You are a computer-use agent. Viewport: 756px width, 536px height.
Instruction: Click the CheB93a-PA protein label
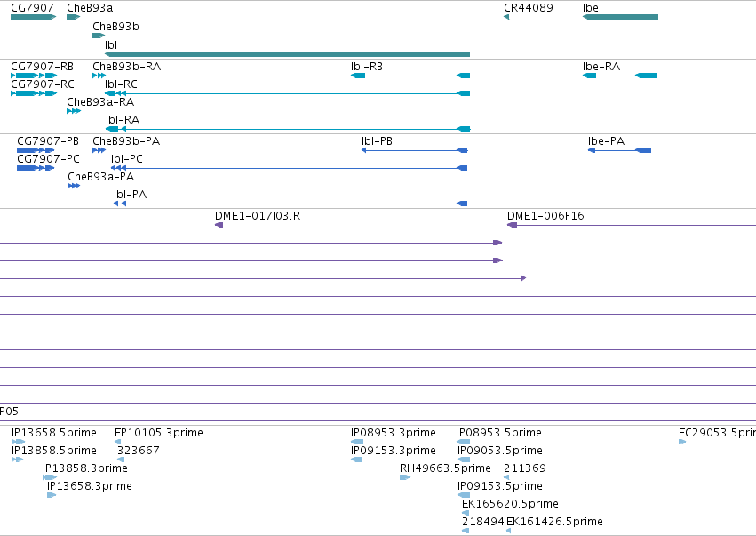point(101,177)
